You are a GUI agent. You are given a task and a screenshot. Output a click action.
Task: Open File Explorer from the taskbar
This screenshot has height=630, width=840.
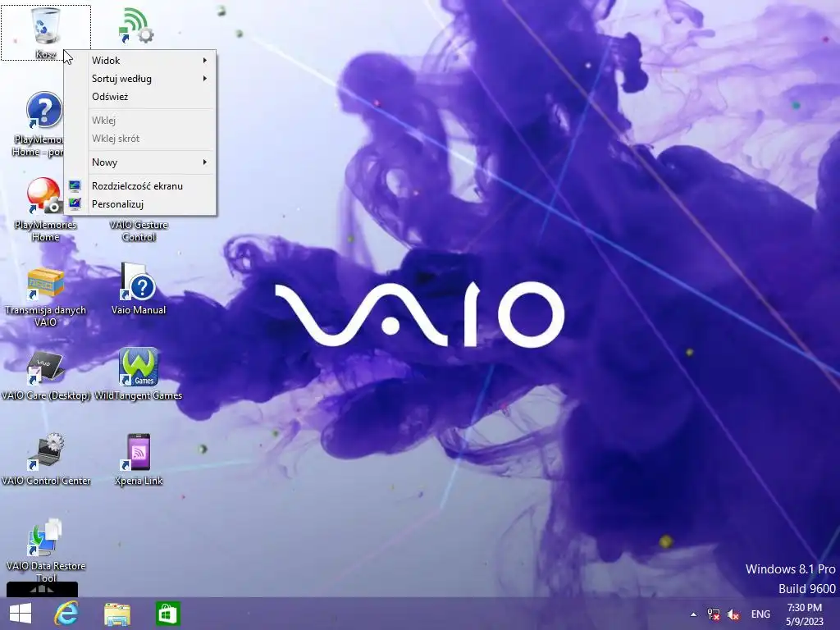point(116,614)
